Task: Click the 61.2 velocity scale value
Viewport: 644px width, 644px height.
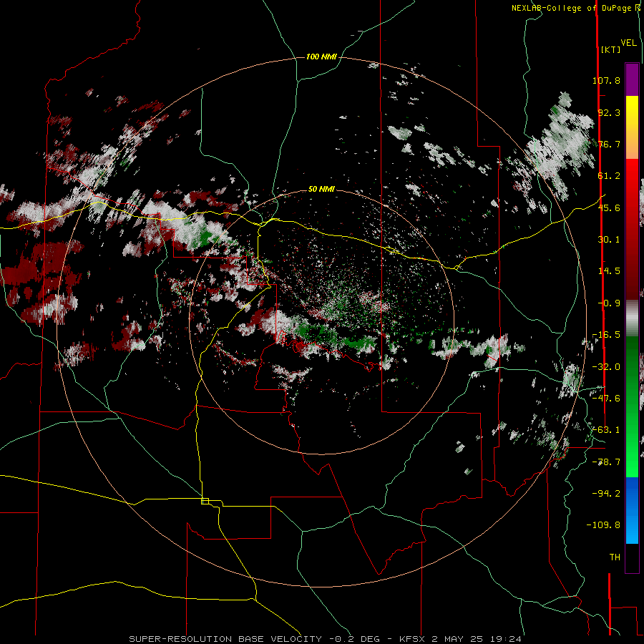Action: point(609,176)
